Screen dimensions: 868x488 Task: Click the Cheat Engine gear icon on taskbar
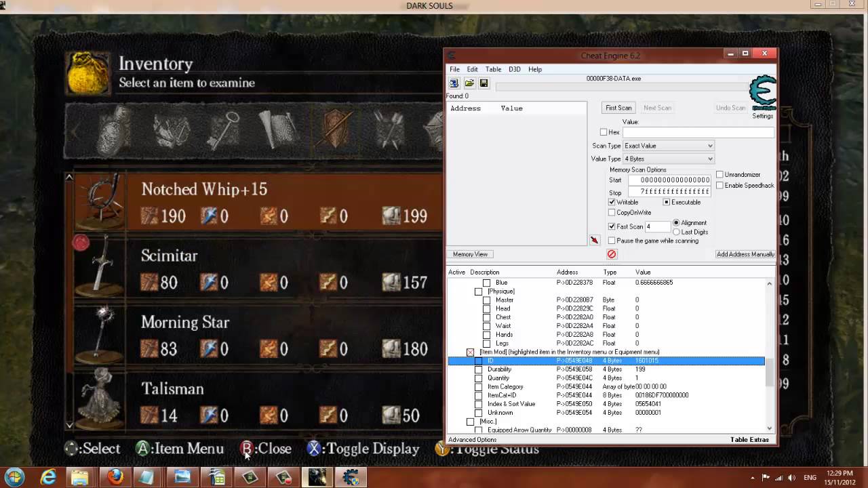click(351, 477)
